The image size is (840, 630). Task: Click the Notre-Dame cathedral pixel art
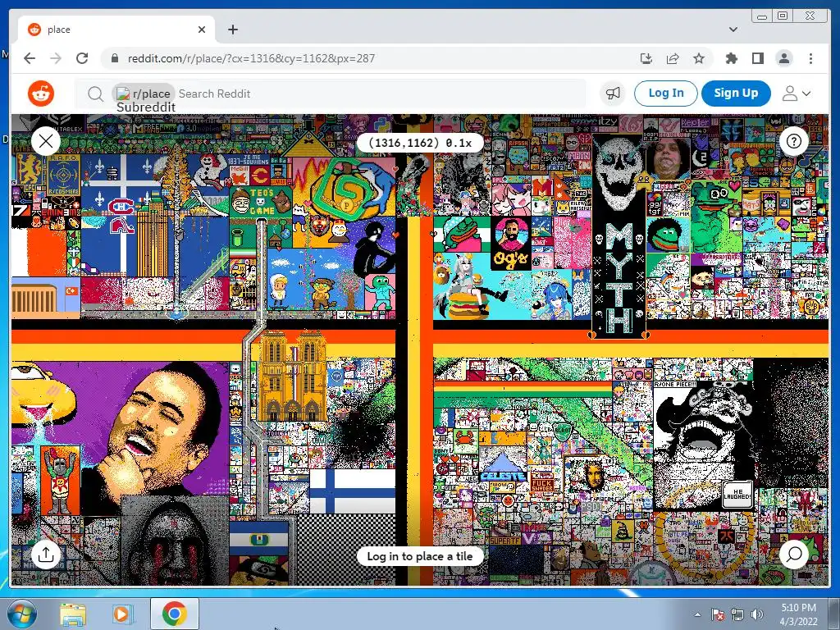(x=293, y=376)
